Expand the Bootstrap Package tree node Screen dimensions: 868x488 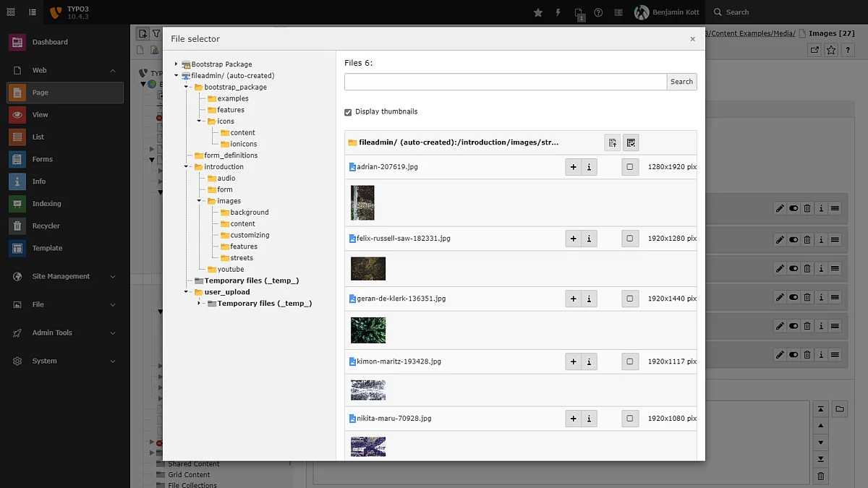176,64
